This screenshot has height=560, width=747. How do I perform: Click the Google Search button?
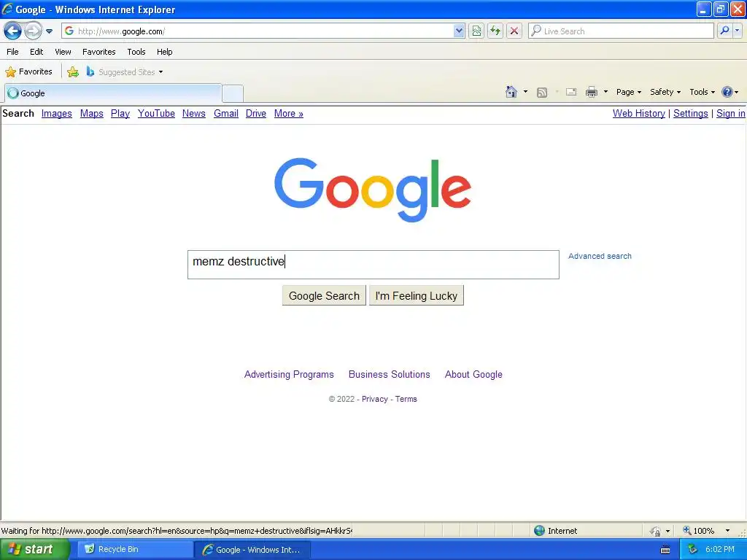pyautogui.click(x=324, y=296)
